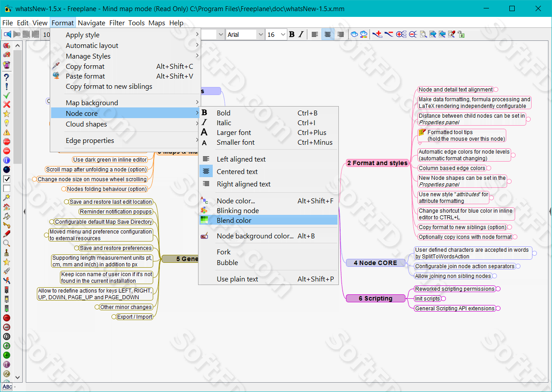
Task: Toggle Blinking node option
Action: pos(268,210)
